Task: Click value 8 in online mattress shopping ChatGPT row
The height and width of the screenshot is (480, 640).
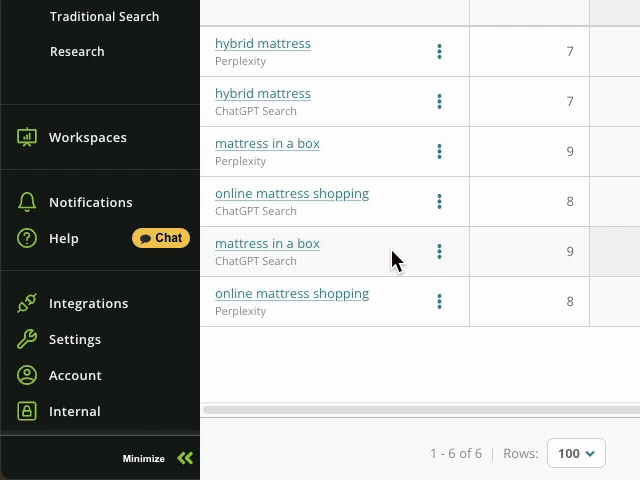Action: pos(570,202)
